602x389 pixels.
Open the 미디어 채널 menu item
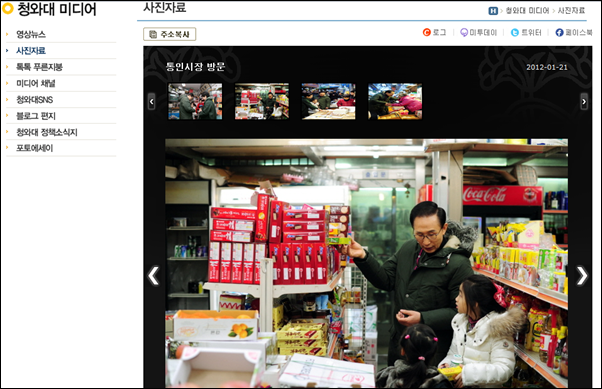click(36, 83)
